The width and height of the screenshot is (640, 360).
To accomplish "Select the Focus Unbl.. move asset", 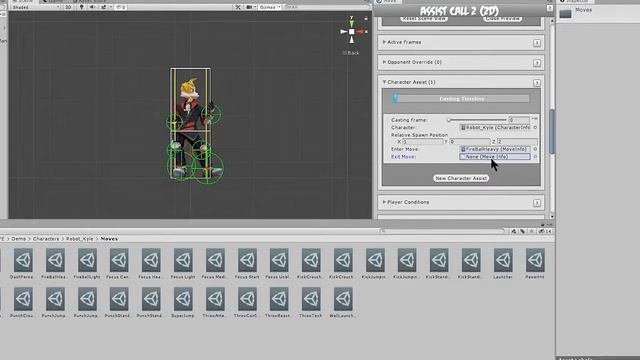I will 279,264.
